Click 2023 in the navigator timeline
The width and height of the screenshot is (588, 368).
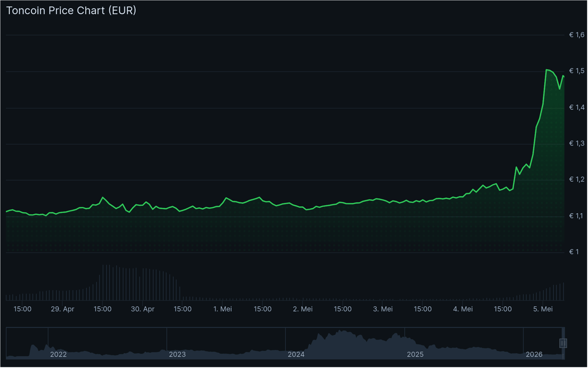pos(177,354)
